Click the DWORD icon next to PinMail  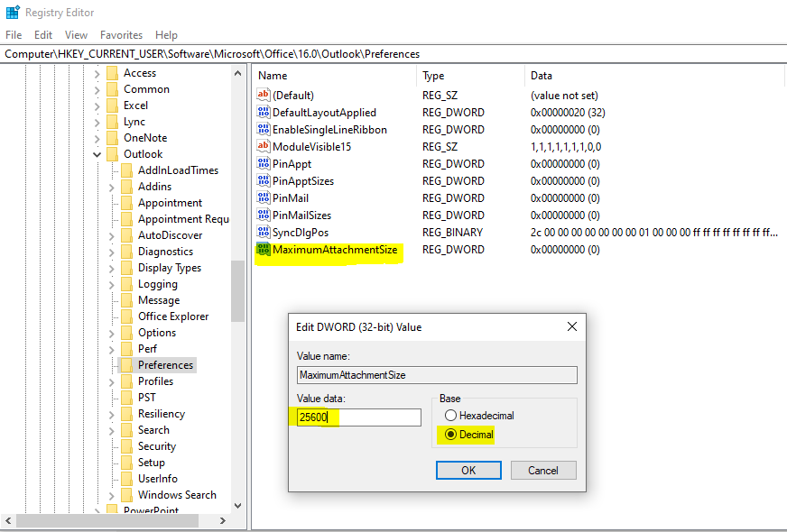click(x=264, y=198)
